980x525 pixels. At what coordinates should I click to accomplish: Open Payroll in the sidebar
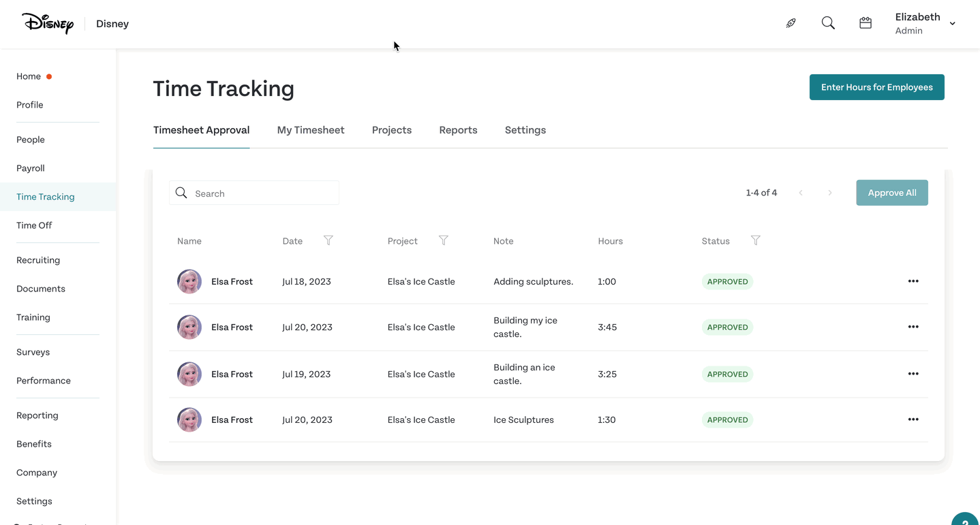pos(31,168)
